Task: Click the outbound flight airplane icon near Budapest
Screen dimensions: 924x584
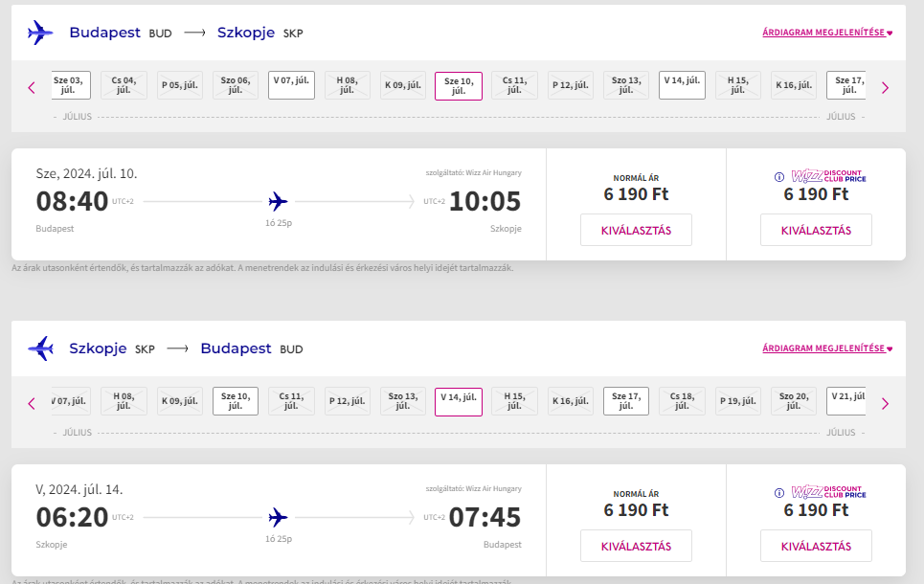Action: (40, 33)
